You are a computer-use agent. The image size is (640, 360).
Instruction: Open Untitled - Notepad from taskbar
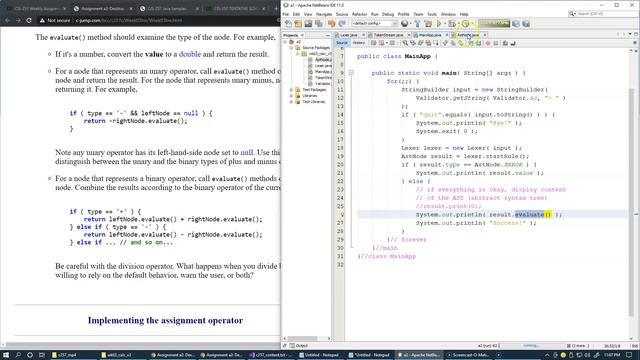click(x=321, y=355)
